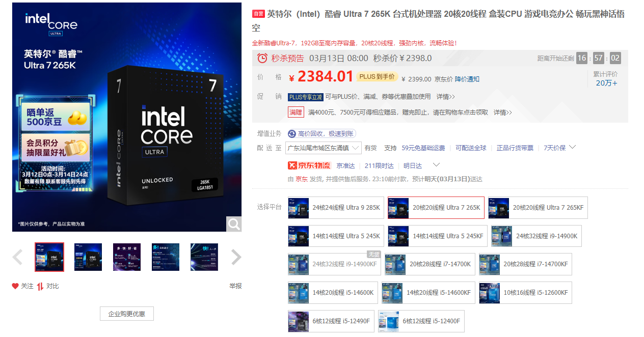Choose 6核12线程 i5-12490F option
The height and width of the screenshot is (337, 644).
pyautogui.click(x=331, y=321)
